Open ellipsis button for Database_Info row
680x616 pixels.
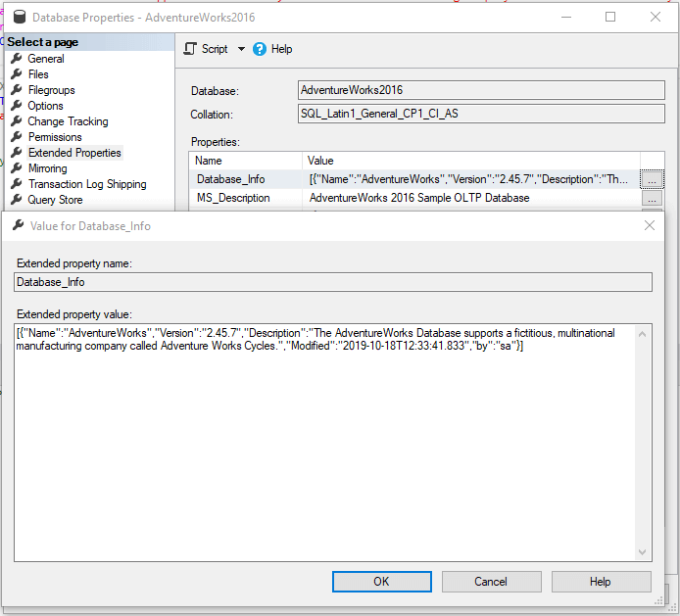[652, 179]
